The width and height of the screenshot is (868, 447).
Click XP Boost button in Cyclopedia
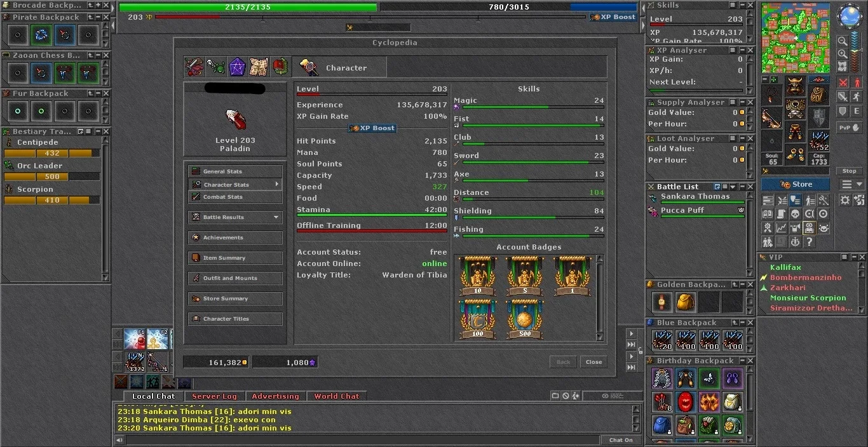(x=372, y=128)
